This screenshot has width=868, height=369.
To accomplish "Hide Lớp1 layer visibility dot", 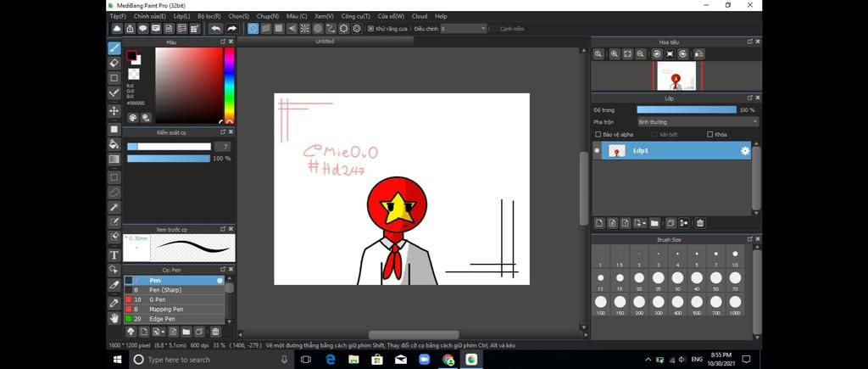I will pyautogui.click(x=597, y=151).
